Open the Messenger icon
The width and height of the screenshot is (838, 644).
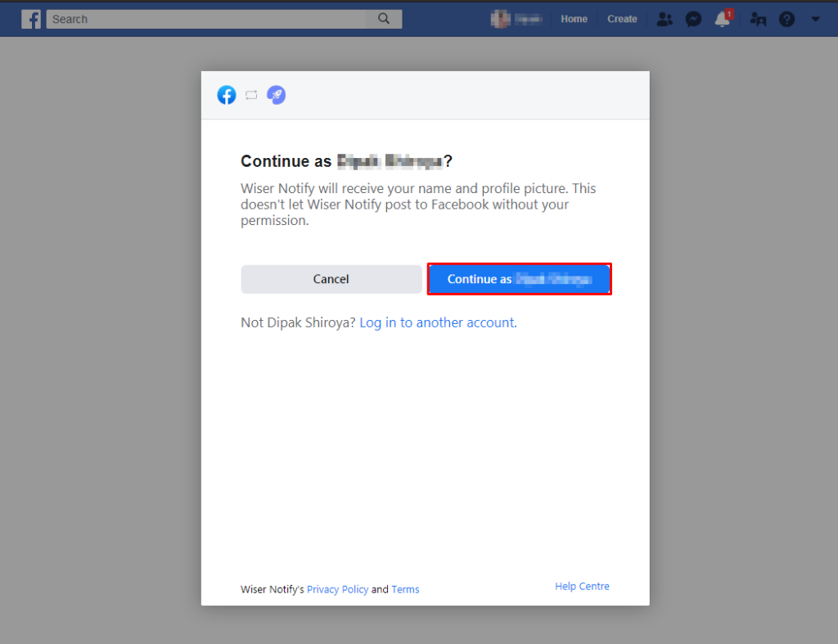693,20
